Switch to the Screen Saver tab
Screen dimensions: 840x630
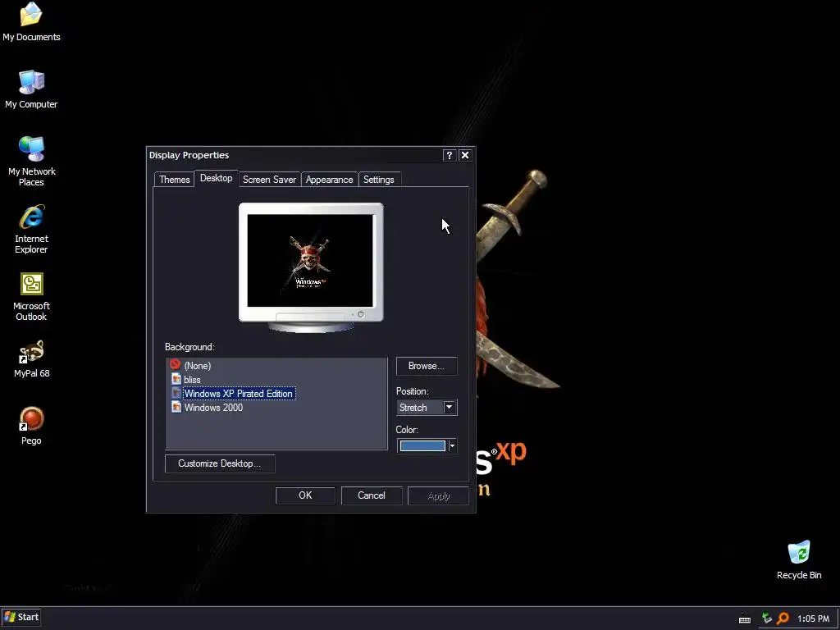(269, 180)
